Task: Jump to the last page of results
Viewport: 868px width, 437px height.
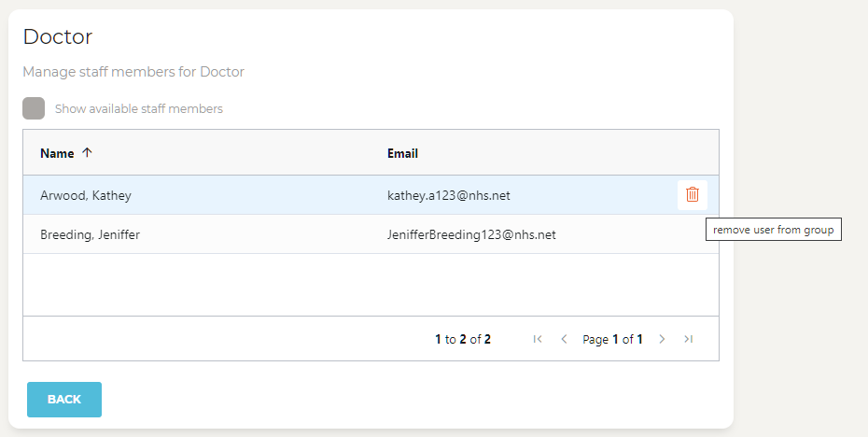Action: pos(688,339)
